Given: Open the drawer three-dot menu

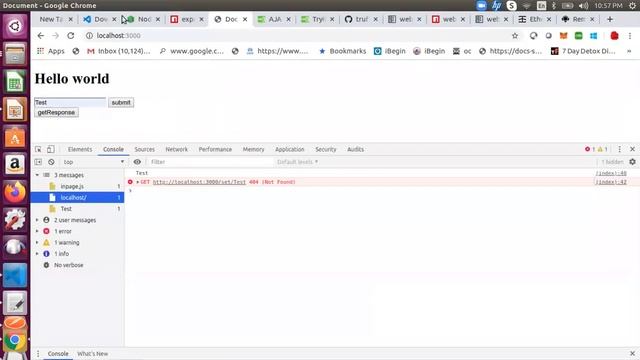Looking at the screenshot, I should click(38, 353).
